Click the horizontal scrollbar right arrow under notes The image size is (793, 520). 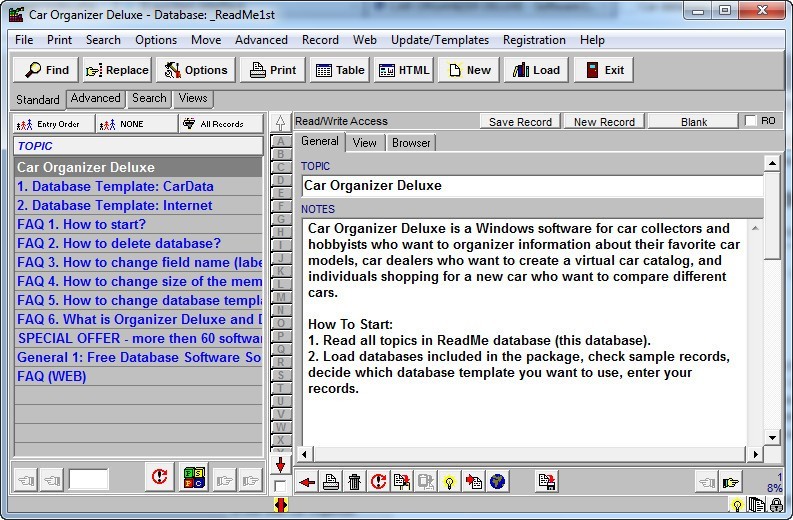pyautogui.click(x=755, y=454)
